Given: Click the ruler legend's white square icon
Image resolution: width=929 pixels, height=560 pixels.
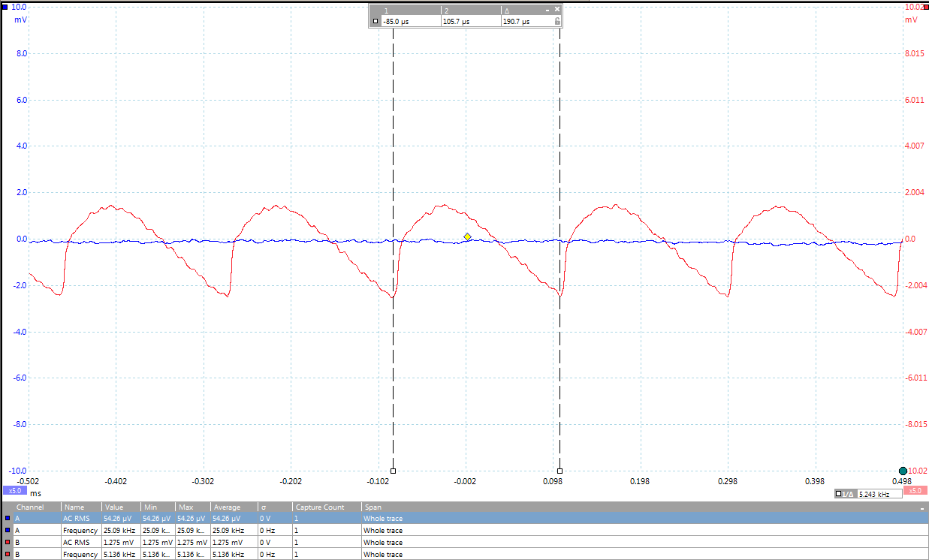Looking at the screenshot, I should point(376,22).
